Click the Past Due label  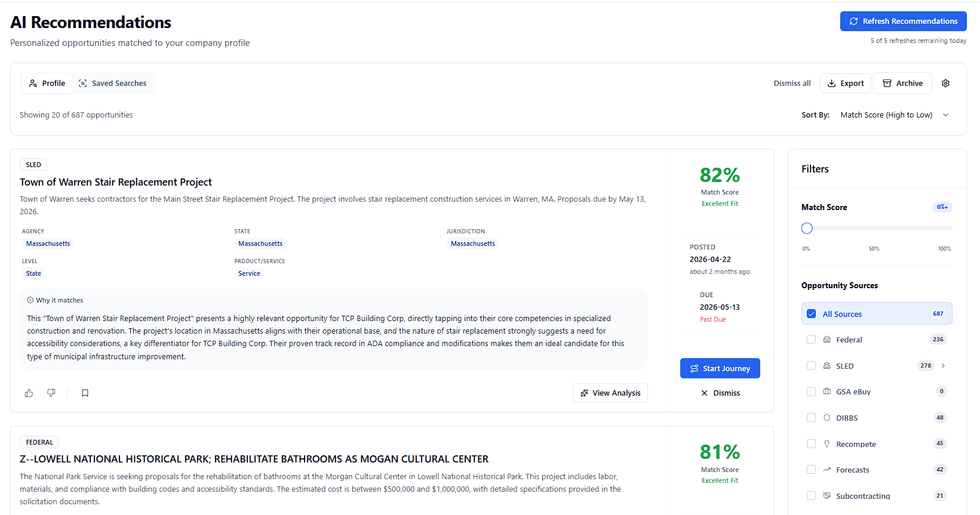tap(712, 319)
